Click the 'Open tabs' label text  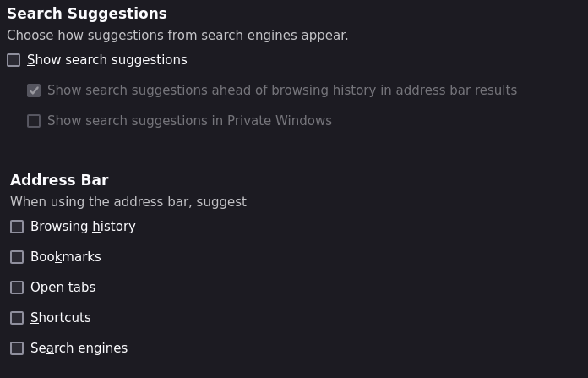(x=63, y=288)
